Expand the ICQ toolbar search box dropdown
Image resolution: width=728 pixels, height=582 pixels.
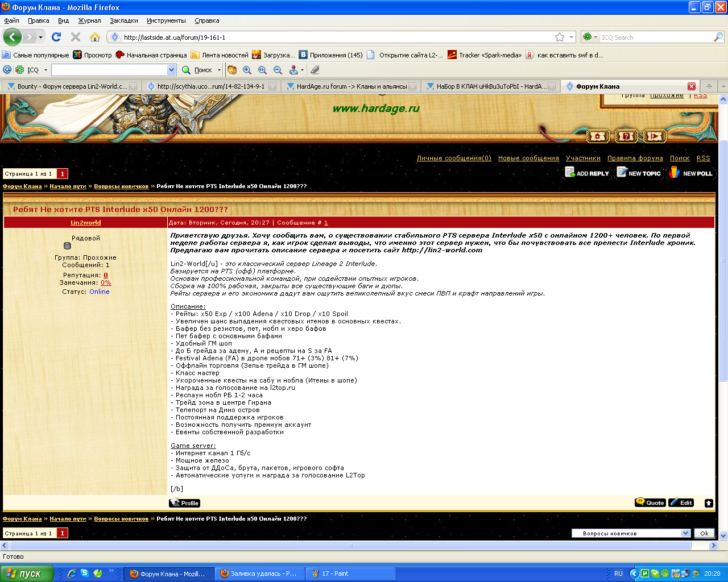pos(172,70)
